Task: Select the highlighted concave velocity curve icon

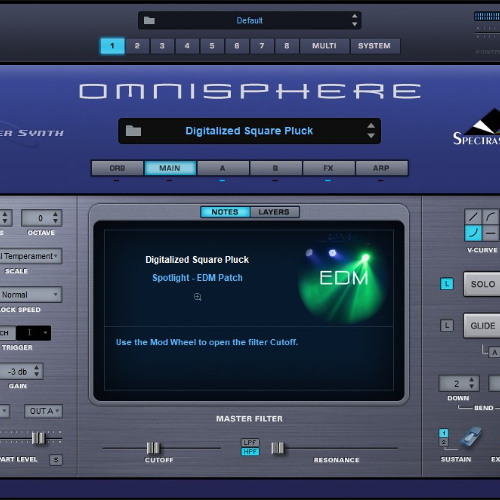Action: 473,233
